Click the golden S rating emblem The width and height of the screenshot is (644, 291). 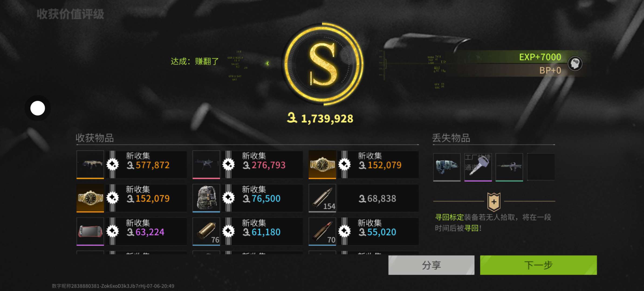pos(323,64)
